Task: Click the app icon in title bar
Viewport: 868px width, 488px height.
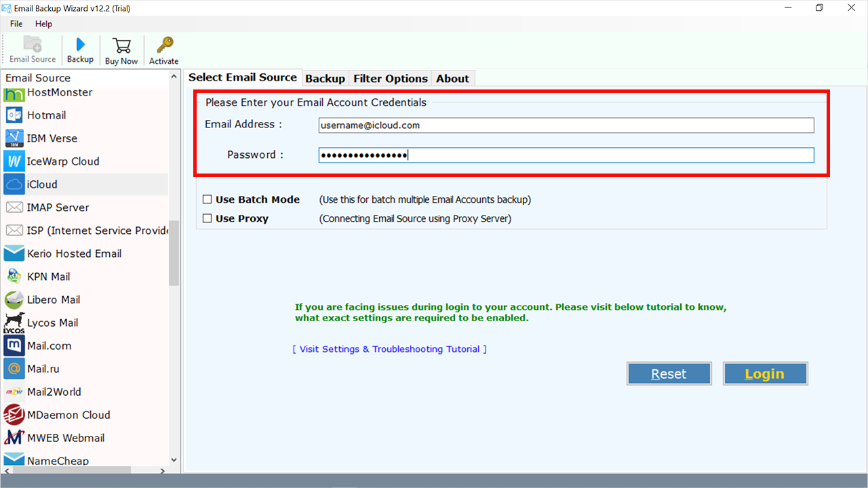Action: point(7,8)
